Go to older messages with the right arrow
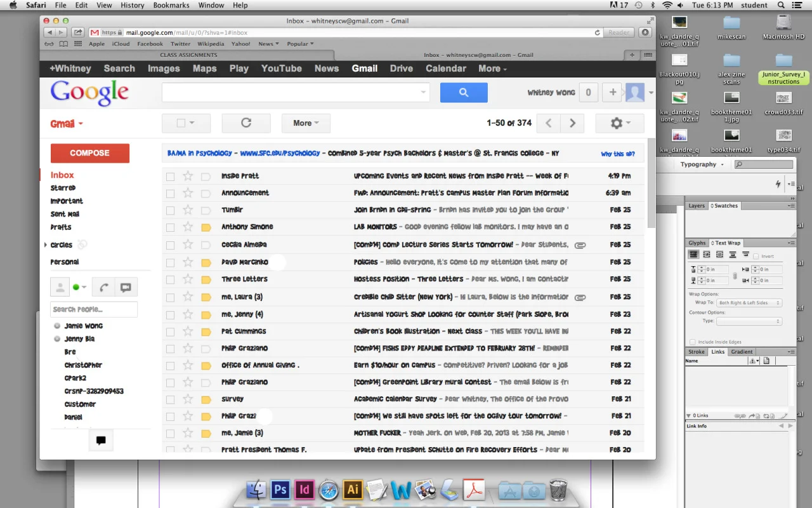The image size is (812, 508). coord(573,123)
